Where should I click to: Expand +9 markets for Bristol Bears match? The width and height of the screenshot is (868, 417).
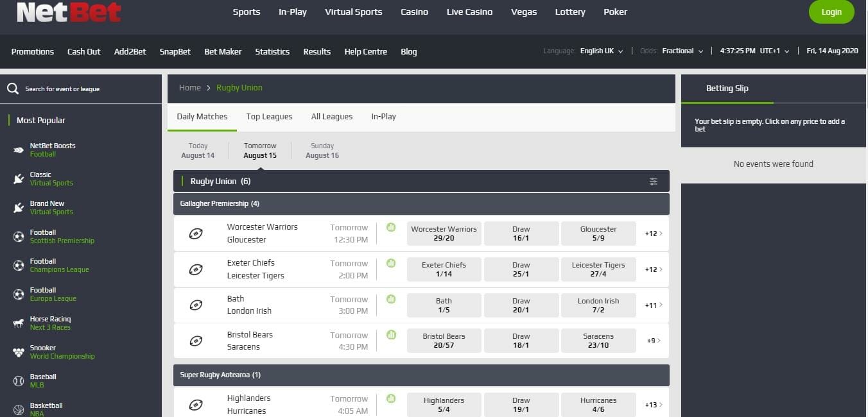click(653, 341)
